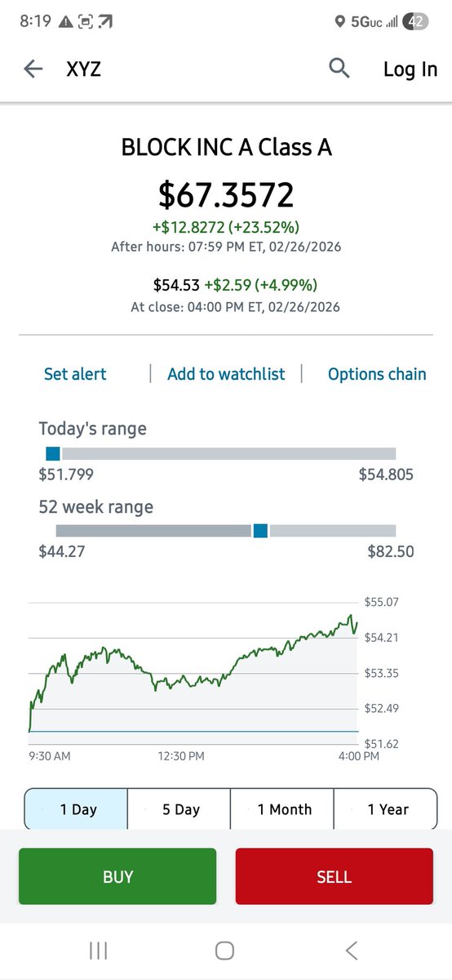Image resolution: width=452 pixels, height=980 pixels.
Task: Tap the back arrow icon
Action: pyautogui.click(x=33, y=69)
